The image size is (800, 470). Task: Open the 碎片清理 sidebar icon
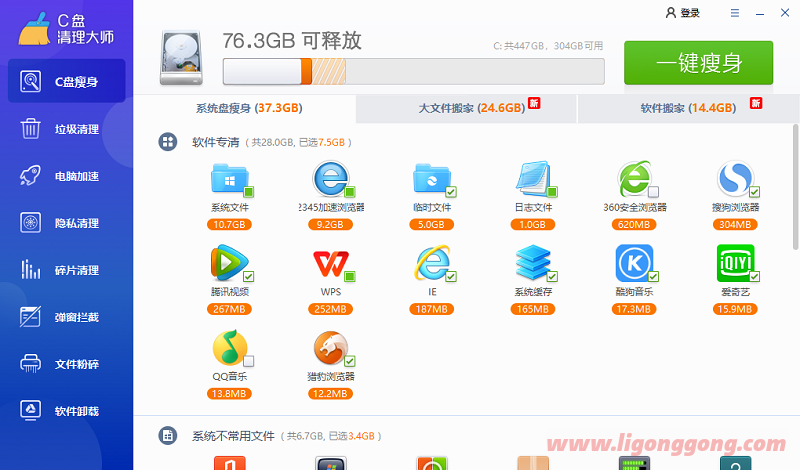click(x=30, y=269)
